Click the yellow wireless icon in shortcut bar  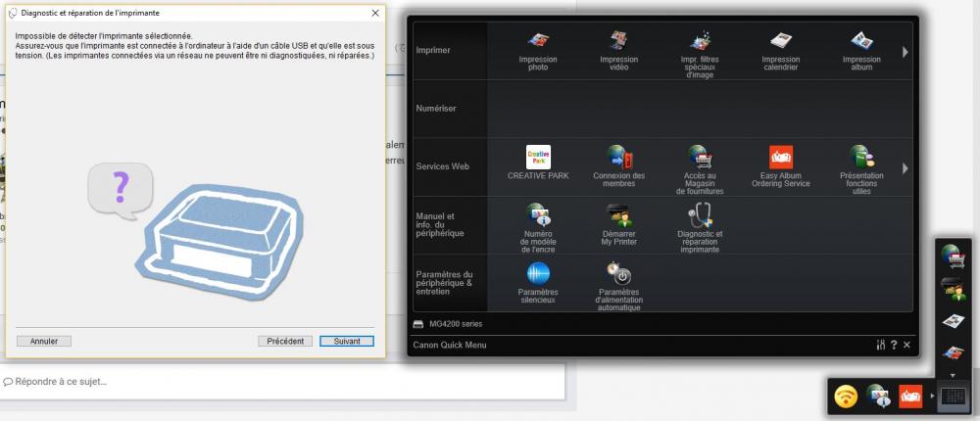(846, 396)
